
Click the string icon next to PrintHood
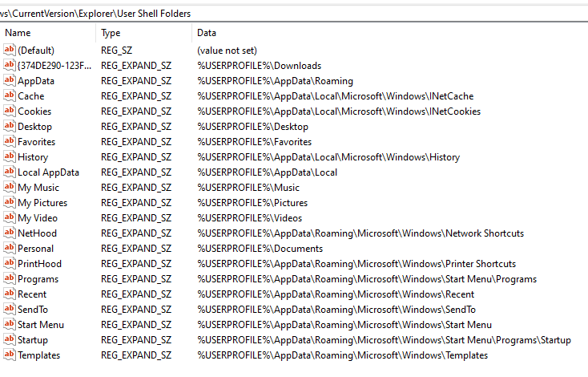(x=10, y=264)
